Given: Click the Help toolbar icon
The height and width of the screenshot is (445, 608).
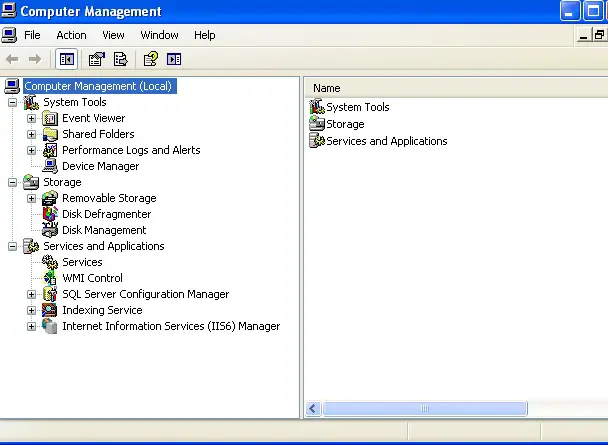Looking at the screenshot, I should 150,59.
